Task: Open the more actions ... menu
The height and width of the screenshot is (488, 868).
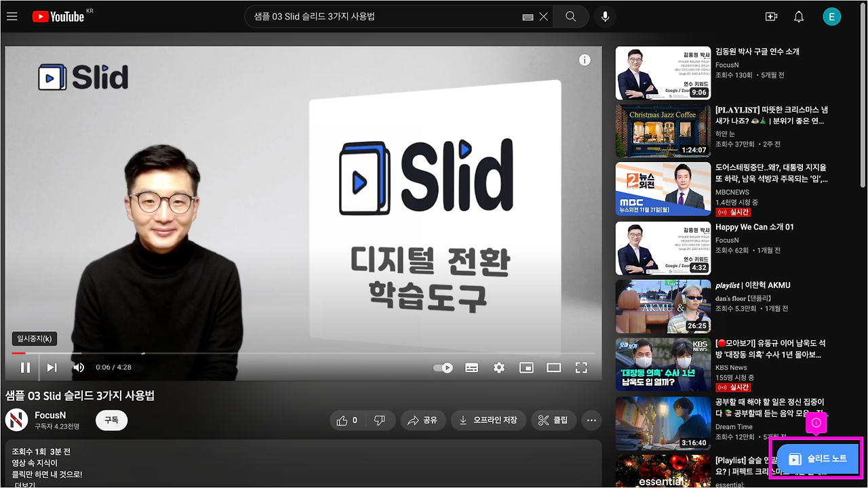Action: tap(591, 420)
